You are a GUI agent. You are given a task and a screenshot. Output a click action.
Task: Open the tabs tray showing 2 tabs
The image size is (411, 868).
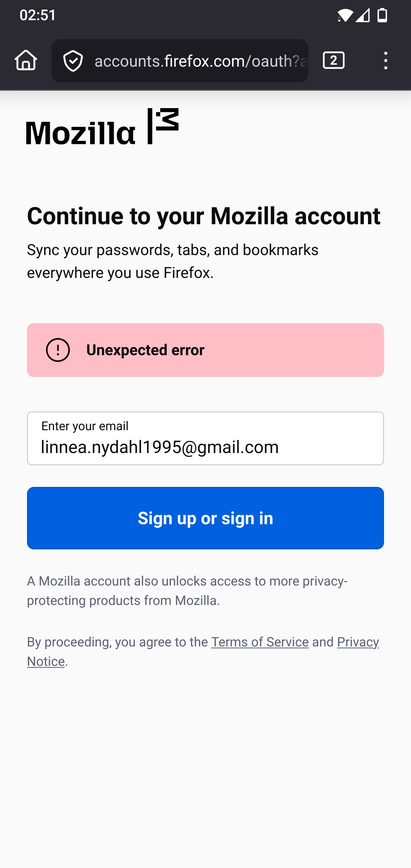333,61
